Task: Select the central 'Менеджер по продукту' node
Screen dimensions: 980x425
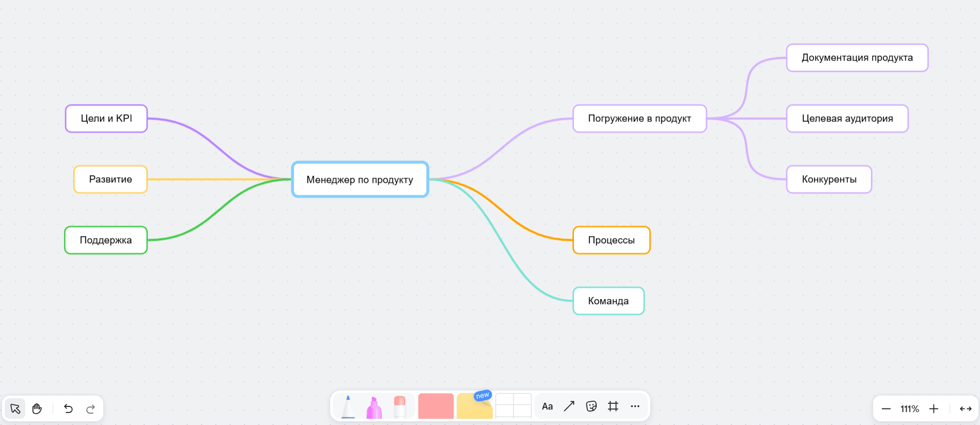Action: click(x=360, y=180)
